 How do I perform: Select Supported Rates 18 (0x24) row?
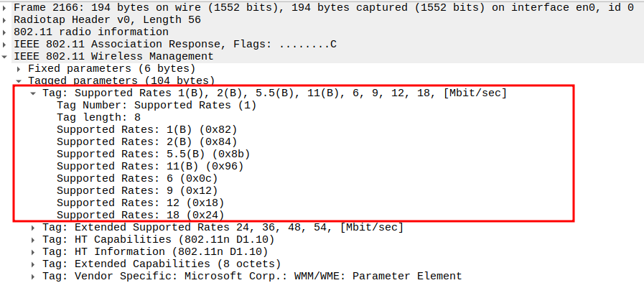pyautogui.click(x=140, y=215)
